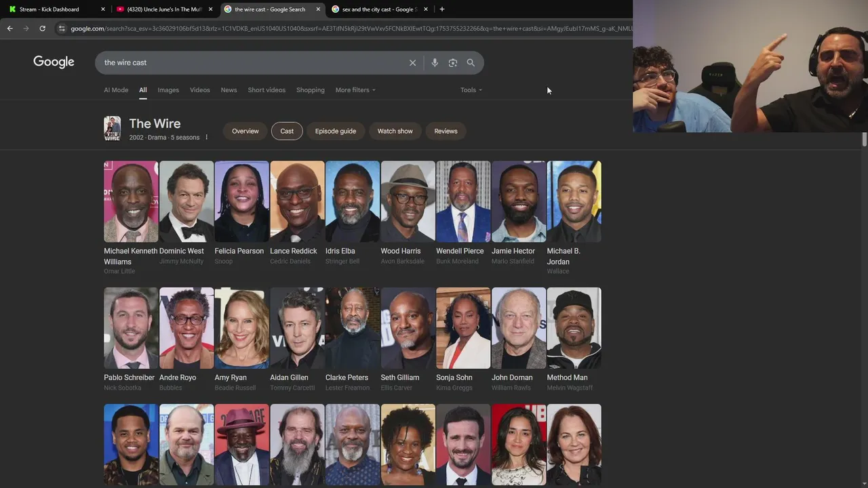Expand the More filters dropdown
868x488 pixels.
[x=355, y=90]
